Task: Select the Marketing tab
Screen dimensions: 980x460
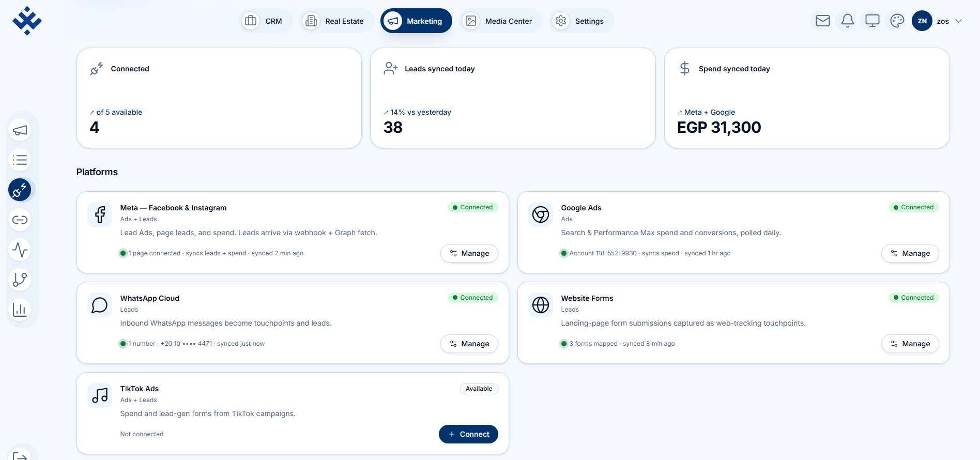Action: (416, 21)
